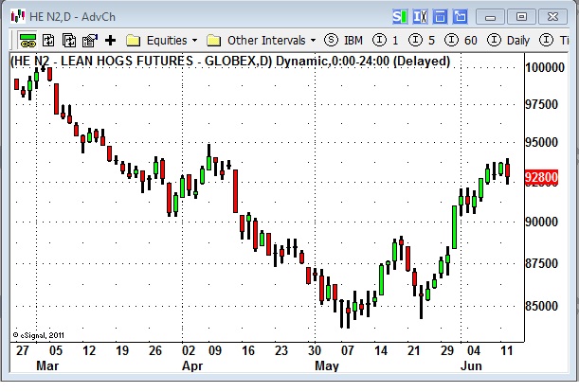The height and width of the screenshot is (392, 579).
Task: Click the blue pop-out window icon in the title bar
Action: pos(461,17)
